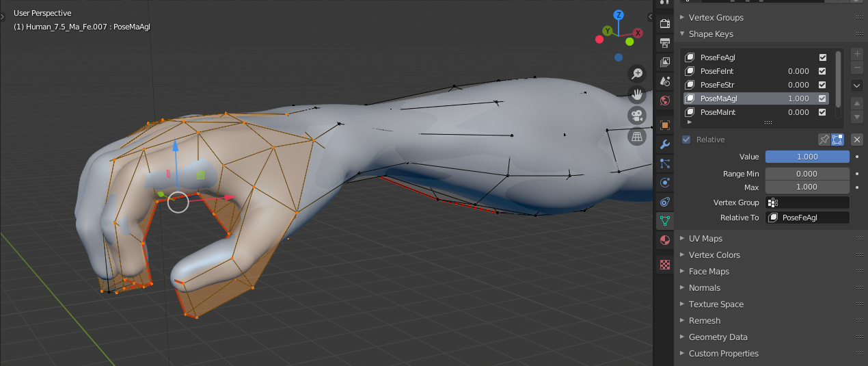Click the blue Z axis gizmo circle

click(x=619, y=14)
